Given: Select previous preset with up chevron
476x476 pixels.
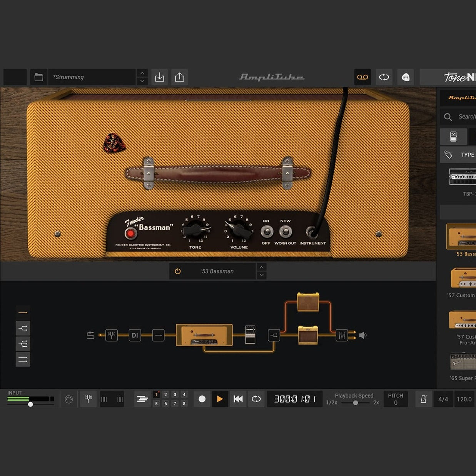Looking at the screenshot, I should click(x=142, y=73).
